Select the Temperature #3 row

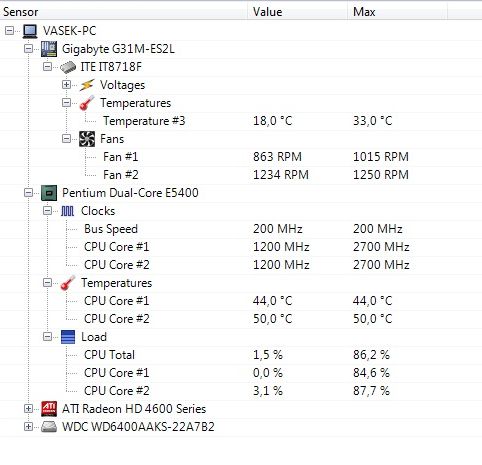click(241, 121)
